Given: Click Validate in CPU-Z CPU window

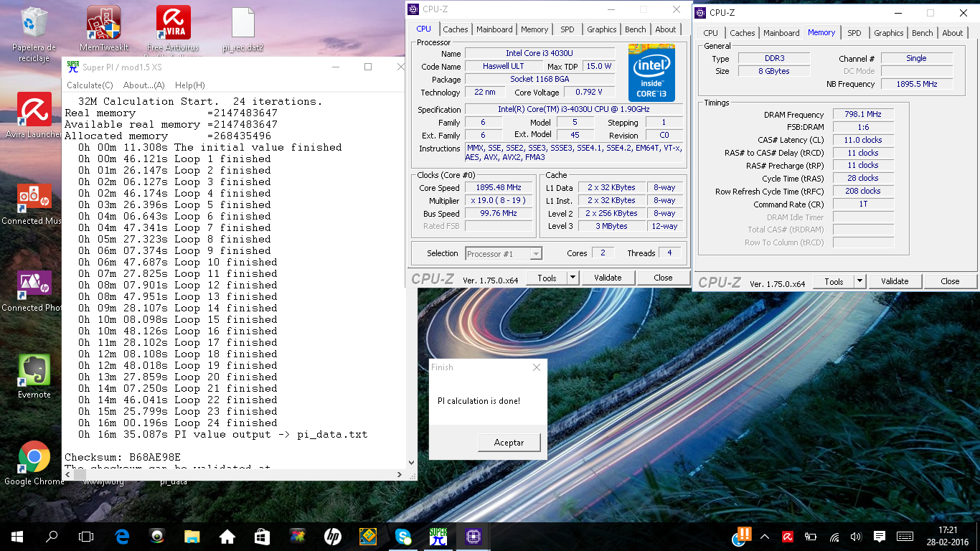Looking at the screenshot, I should pos(608,278).
